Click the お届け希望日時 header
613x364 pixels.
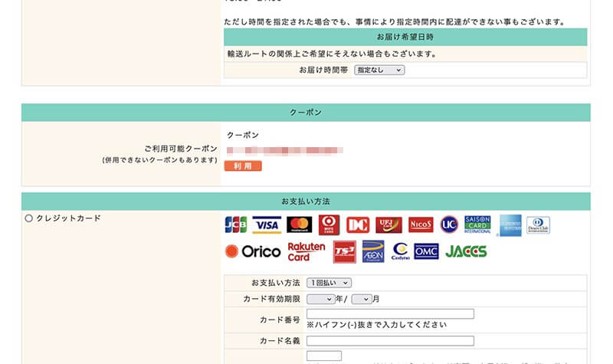tap(405, 37)
